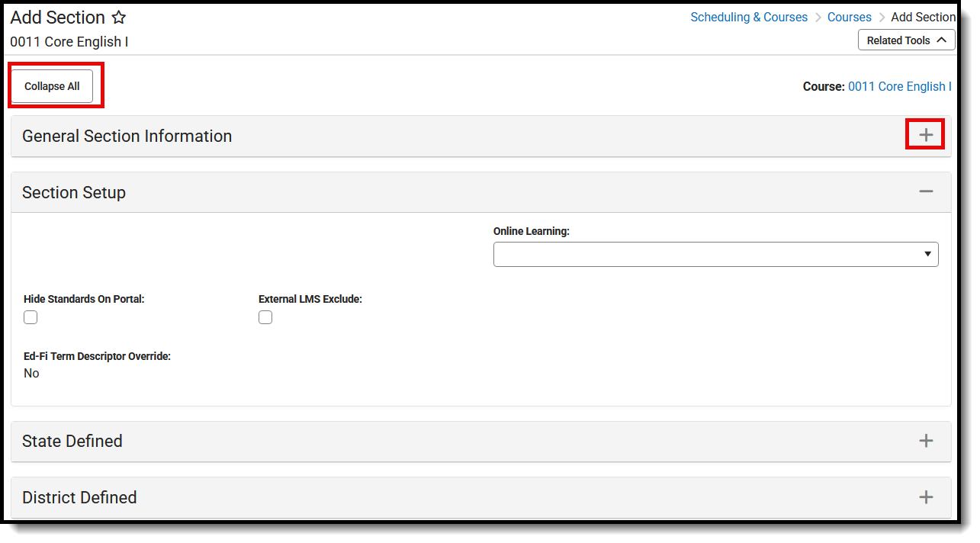Expand General Section Information with plus icon
This screenshot has width=980, height=543.
926,135
